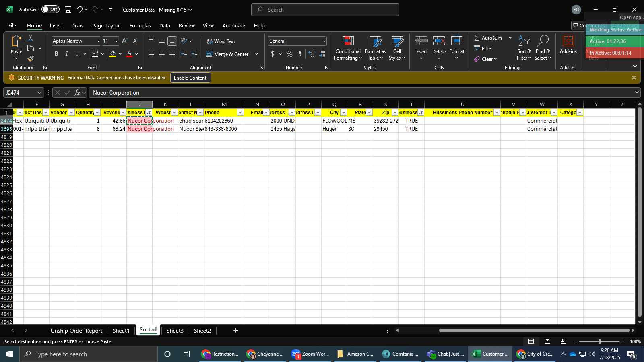644x362 pixels.
Task: Expand the formula bar
Action: coord(637,93)
